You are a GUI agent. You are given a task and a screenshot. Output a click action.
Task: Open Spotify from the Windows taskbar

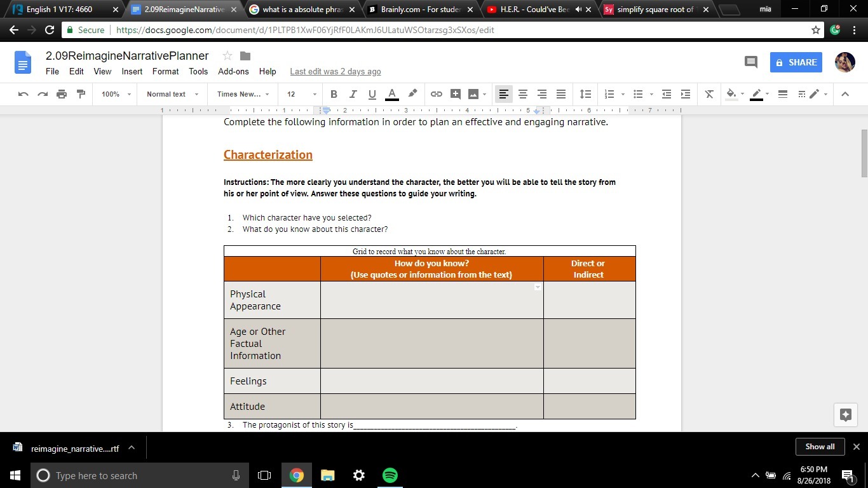[x=390, y=475]
